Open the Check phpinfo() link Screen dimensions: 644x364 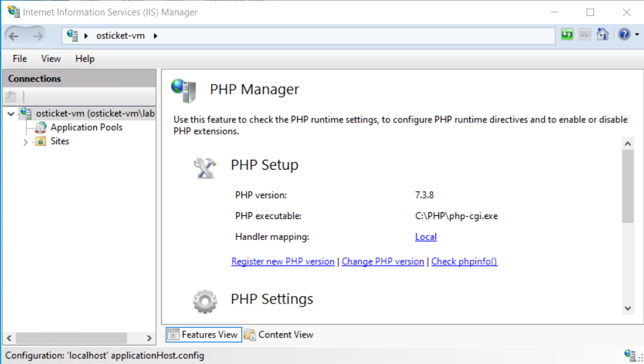coord(464,262)
